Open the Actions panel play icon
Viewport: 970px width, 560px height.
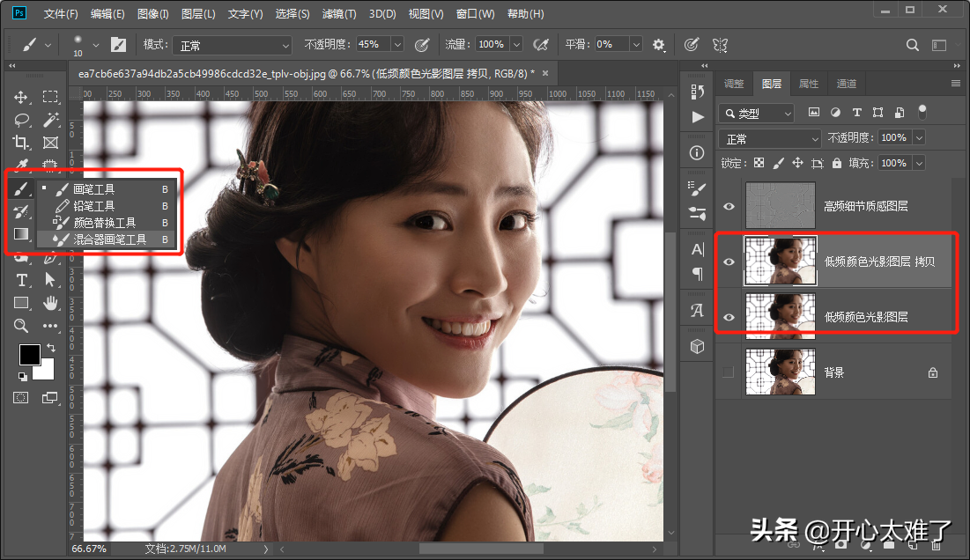pyautogui.click(x=697, y=117)
